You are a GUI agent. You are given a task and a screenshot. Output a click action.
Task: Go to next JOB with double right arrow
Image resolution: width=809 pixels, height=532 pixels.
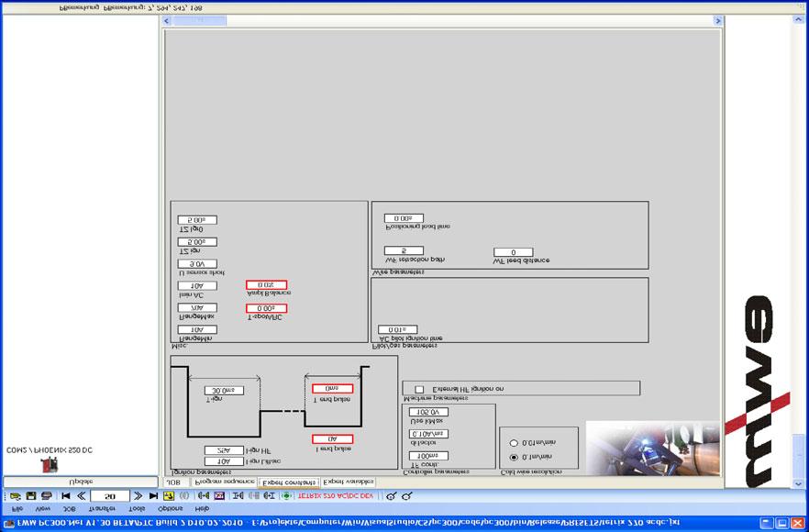coord(138,496)
